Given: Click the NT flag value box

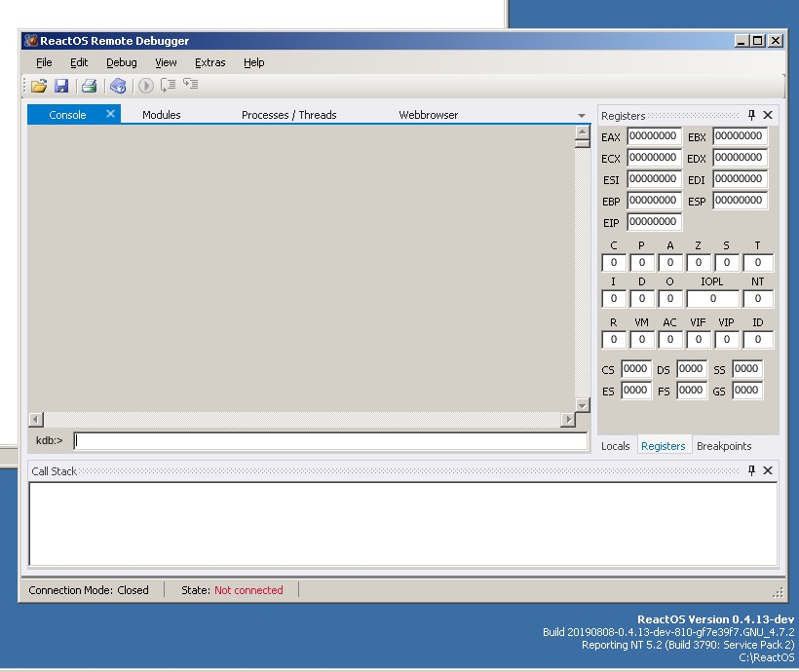Looking at the screenshot, I should pos(758,299).
